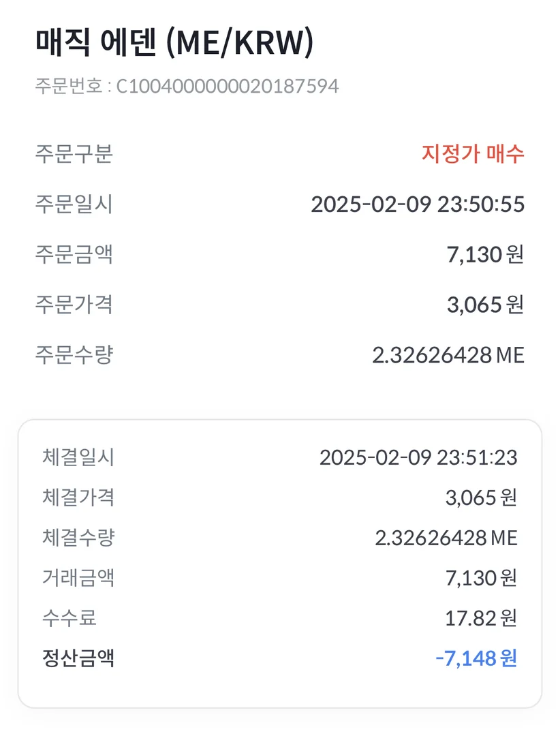Select the execution time 2025-02-09 23:51:23

418,457
